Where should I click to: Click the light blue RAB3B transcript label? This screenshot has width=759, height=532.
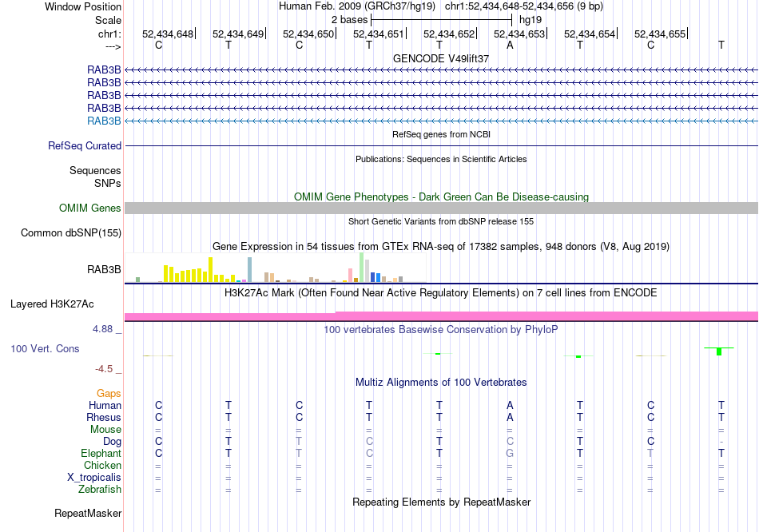coord(104,121)
